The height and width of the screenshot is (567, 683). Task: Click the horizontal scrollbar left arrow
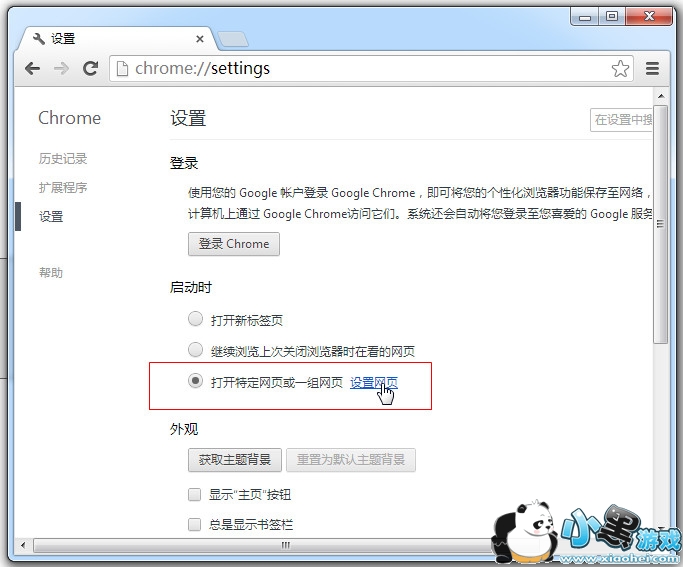pos(24,545)
